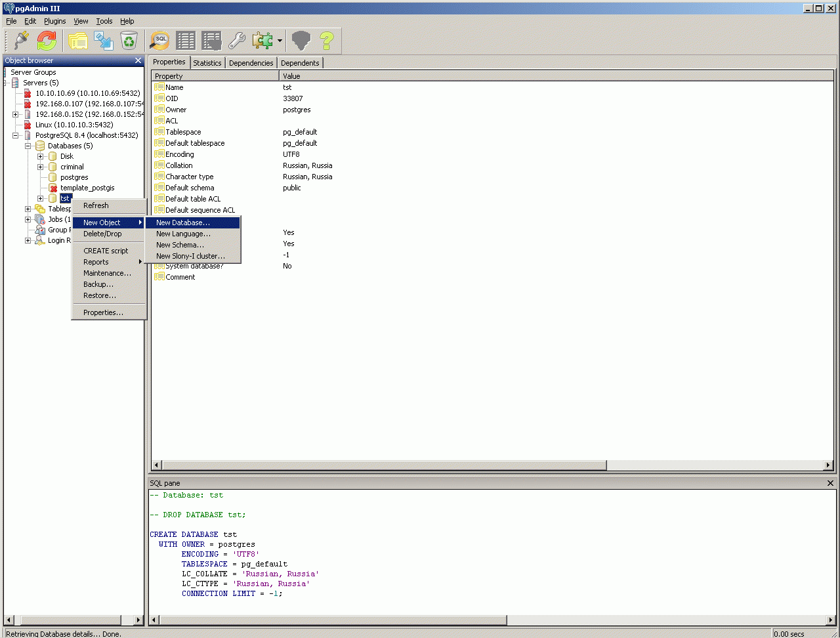Image resolution: width=840 pixels, height=638 pixels.
Task: Collapse the PostgreSQL 8.4 server node
Action: click(x=15, y=135)
